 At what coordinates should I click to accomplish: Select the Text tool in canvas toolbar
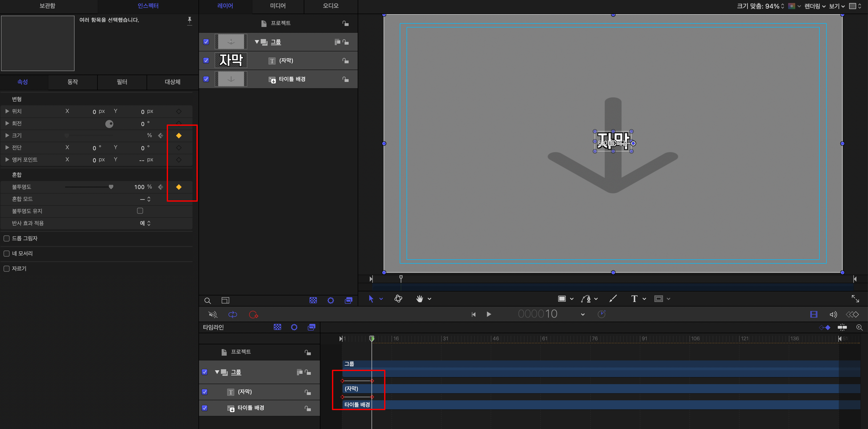tap(634, 299)
